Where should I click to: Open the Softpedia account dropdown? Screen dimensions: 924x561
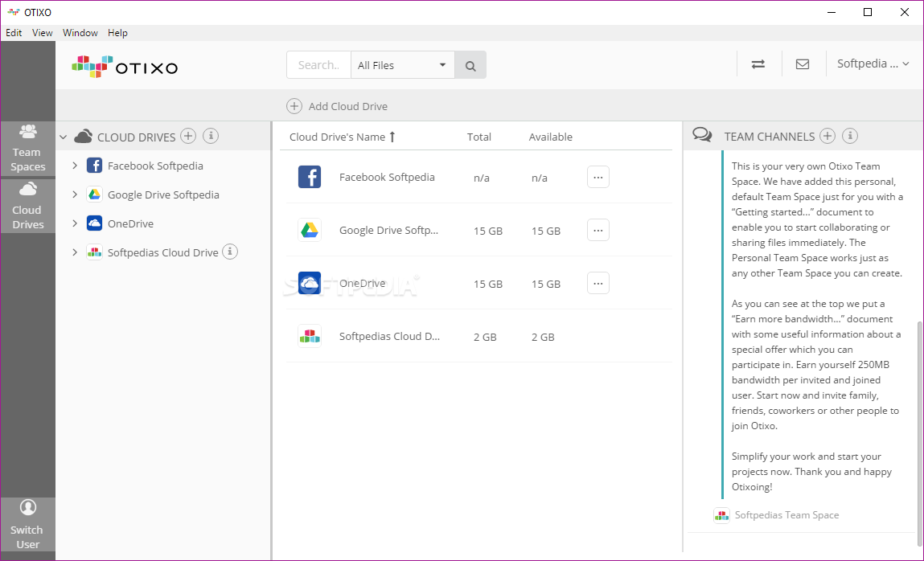pyautogui.click(x=873, y=63)
